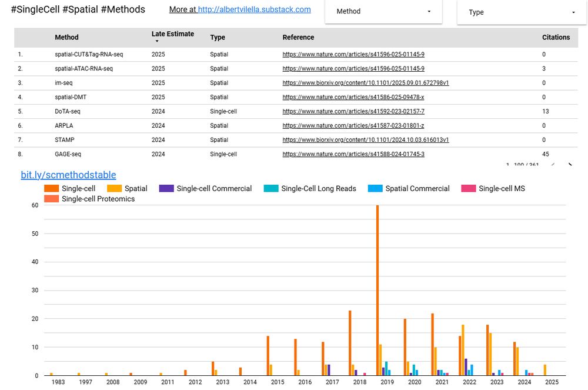Screen dimensions: 588x390
Task: Click the Single-cell type cell for DoTA-seq
Action: [x=223, y=111]
